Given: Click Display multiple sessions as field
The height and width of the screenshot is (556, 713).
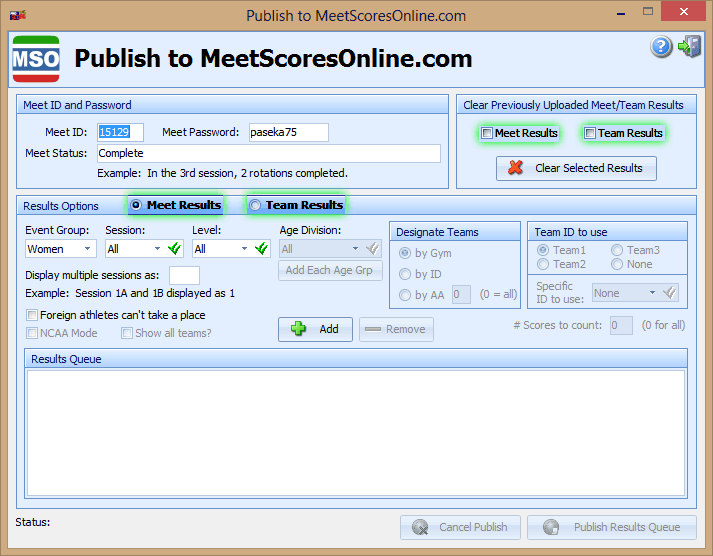Looking at the screenshot, I should click(184, 275).
